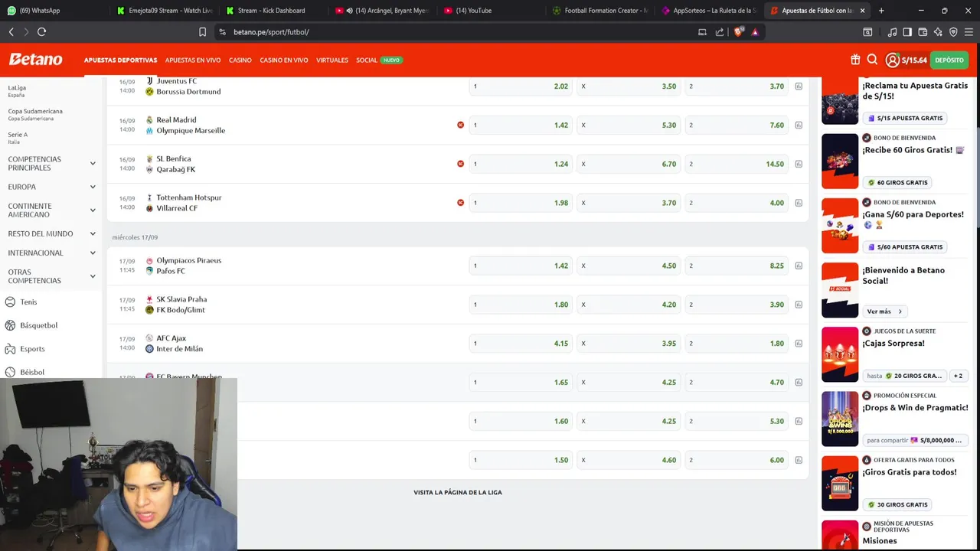Open VIRTUALES navigation item
Viewport: 980px width, 551px height.
[332, 60]
